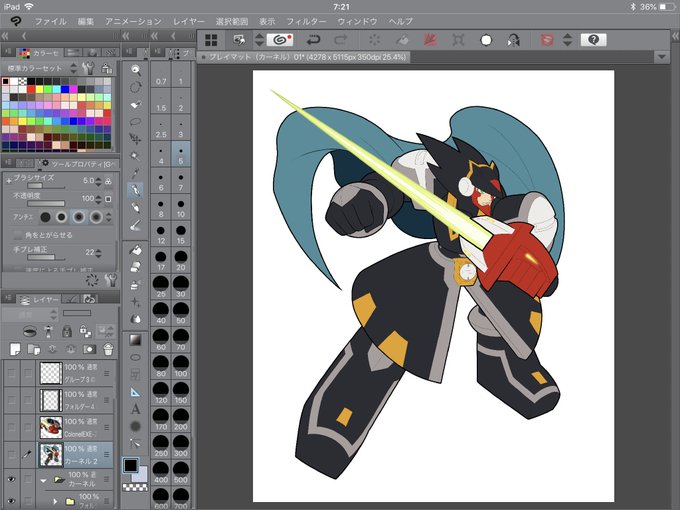Open the help question mark button
Viewport: 680px width, 510px height.
[x=593, y=40]
